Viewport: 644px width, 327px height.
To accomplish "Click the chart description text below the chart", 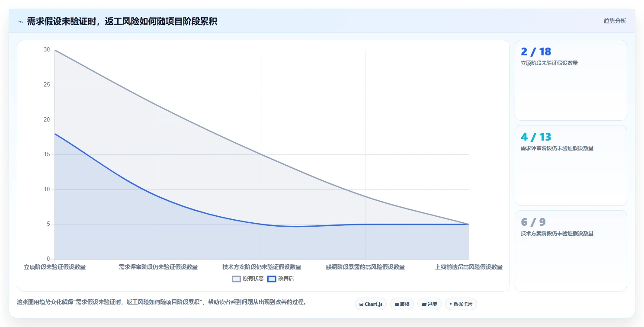I will click(161, 302).
